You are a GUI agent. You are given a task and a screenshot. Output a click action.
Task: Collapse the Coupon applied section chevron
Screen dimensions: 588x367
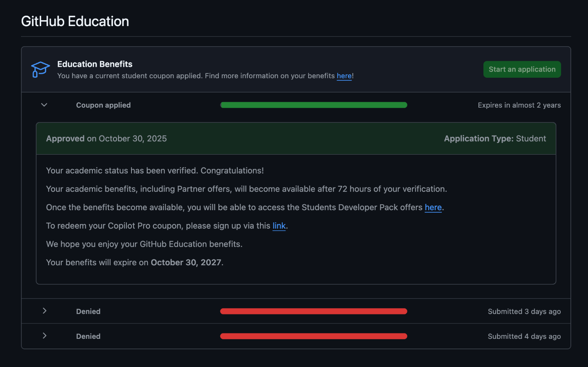(x=44, y=105)
